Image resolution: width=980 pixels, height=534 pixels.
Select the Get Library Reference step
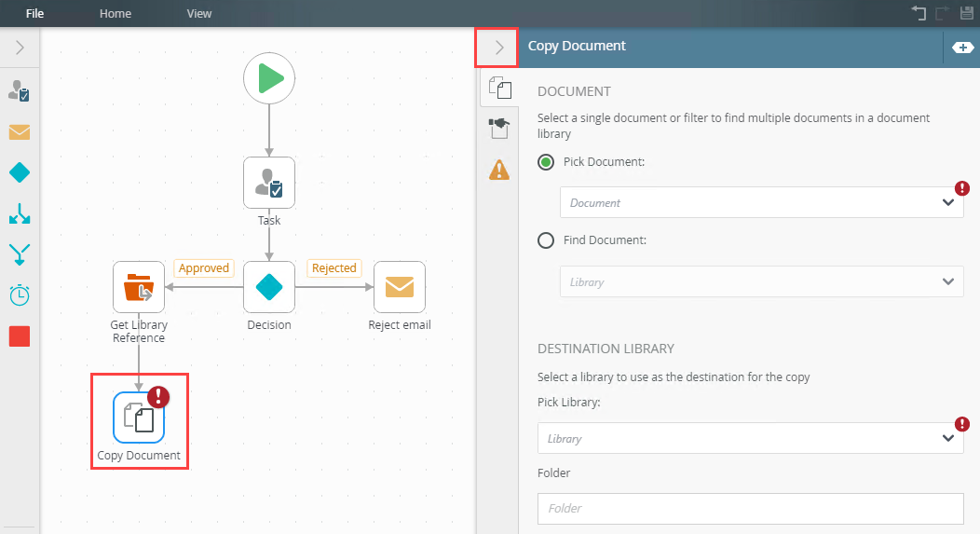[x=139, y=287]
